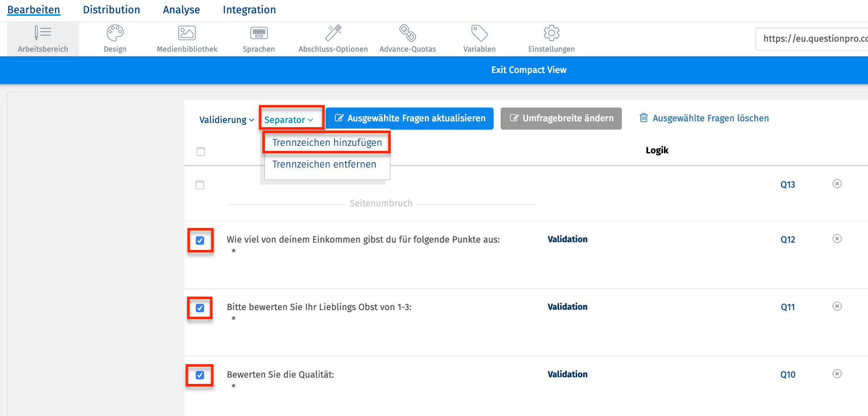Uncheck the Qualität question checkbox

pos(200,375)
